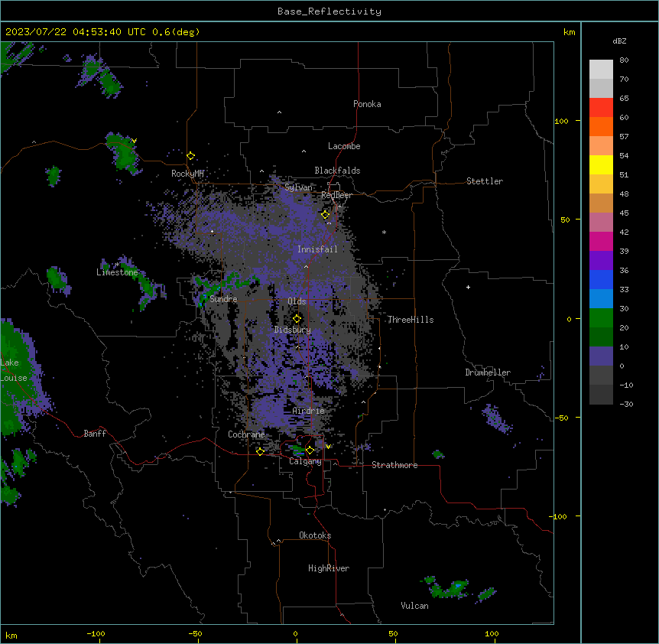
Task: Click the green 30 dBZ legend swatch
Action: coord(601,318)
